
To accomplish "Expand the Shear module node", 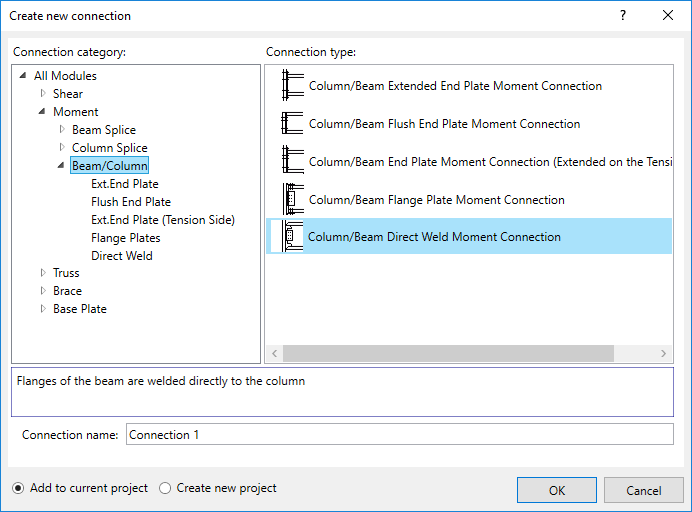I will coord(43,94).
